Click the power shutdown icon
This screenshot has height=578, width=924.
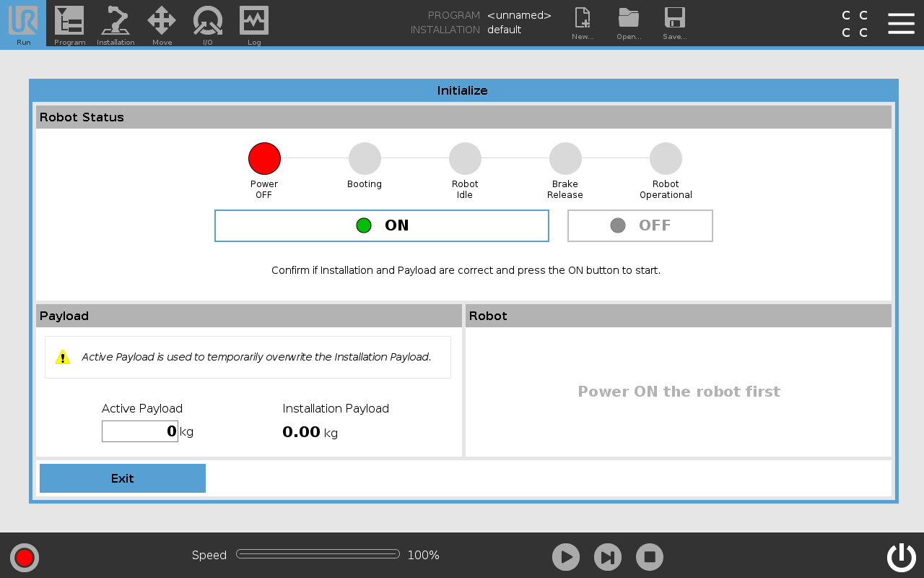(x=901, y=557)
